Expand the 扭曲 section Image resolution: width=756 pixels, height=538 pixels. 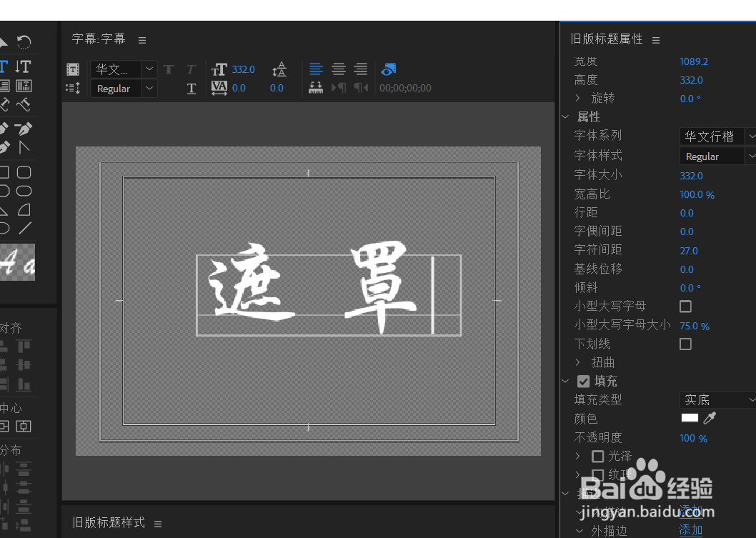[579, 362]
